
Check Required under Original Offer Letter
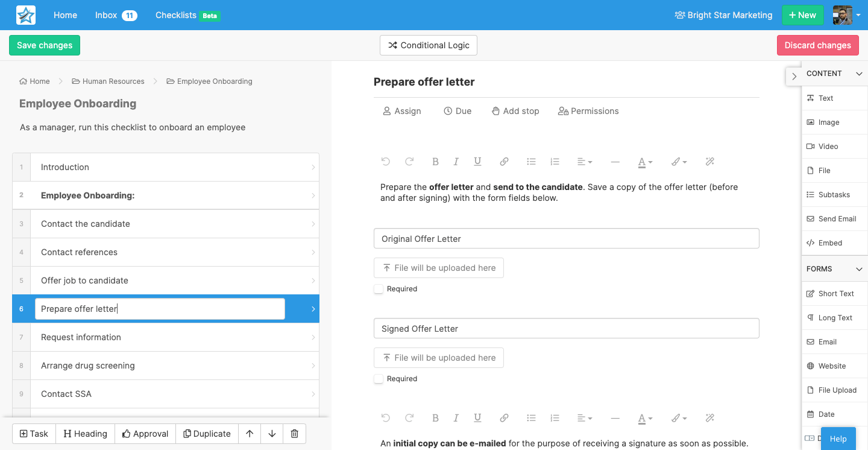(x=379, y=289)
